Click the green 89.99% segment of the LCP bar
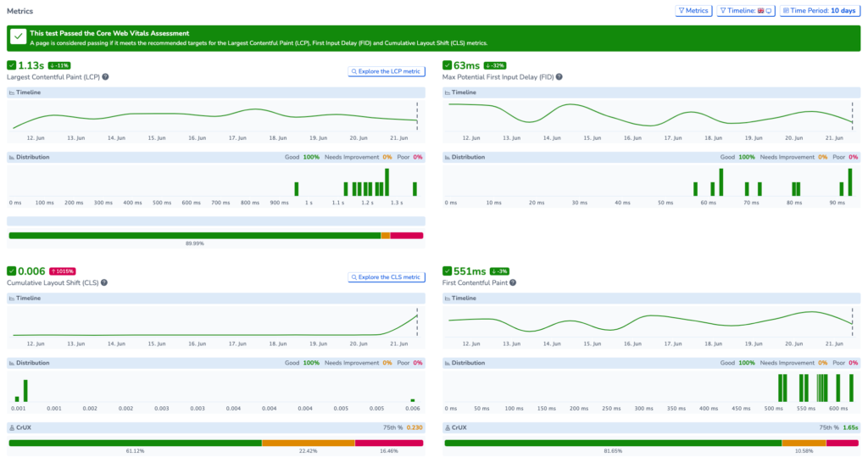868x463 pixels. pos(195,236)
